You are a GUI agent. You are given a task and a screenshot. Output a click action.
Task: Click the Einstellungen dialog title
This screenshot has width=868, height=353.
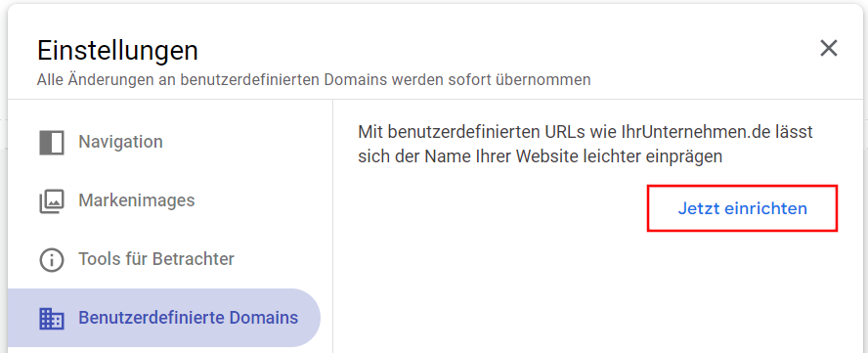(117, 51)
